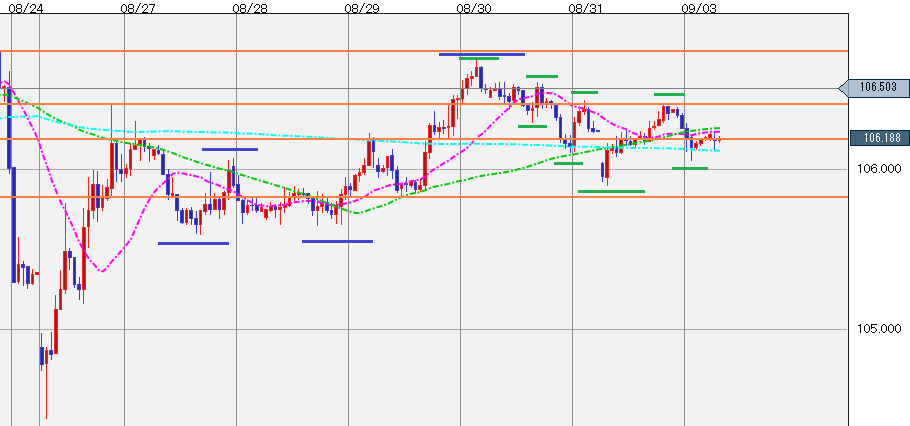Click the long green support line after 08/31
910x426 pixels.
point(611,191)
